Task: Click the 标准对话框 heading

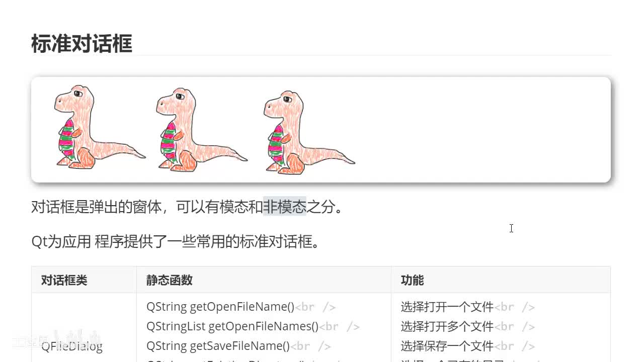Action: click(82, 44)
